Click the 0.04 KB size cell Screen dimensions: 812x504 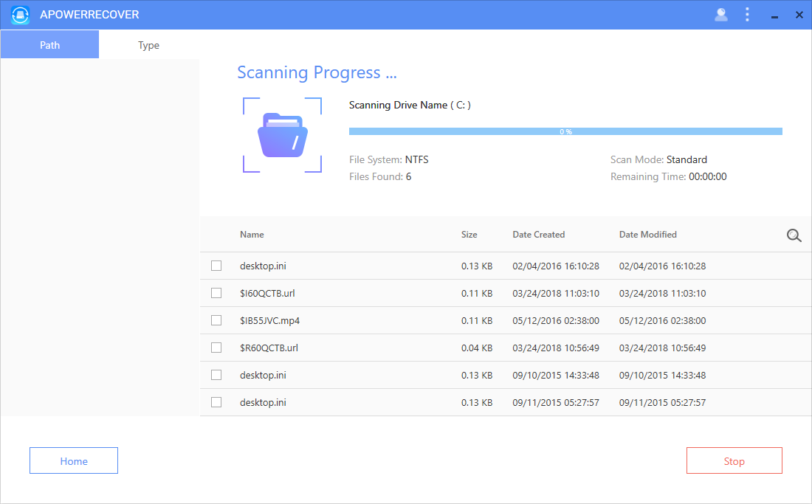pyautogui.click(x=477, y=348)
